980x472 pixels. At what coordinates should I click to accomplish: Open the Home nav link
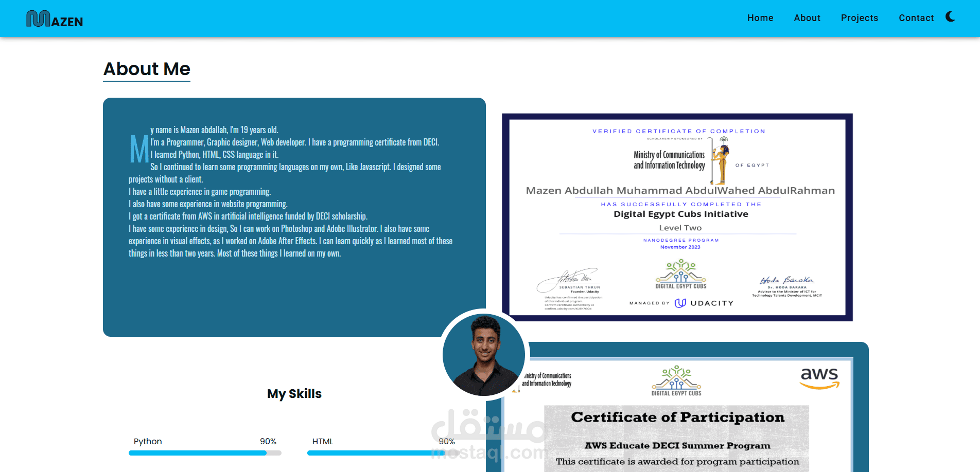(760, 18)
